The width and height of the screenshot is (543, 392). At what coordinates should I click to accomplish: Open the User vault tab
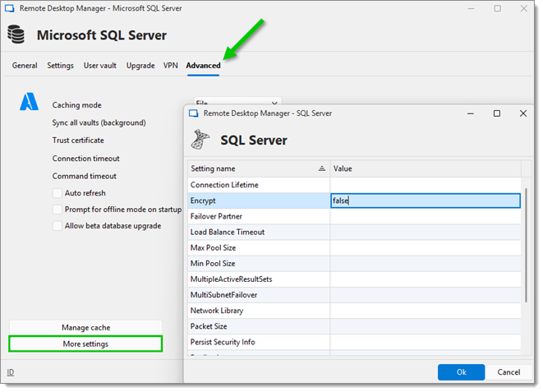tap(99, 66)
